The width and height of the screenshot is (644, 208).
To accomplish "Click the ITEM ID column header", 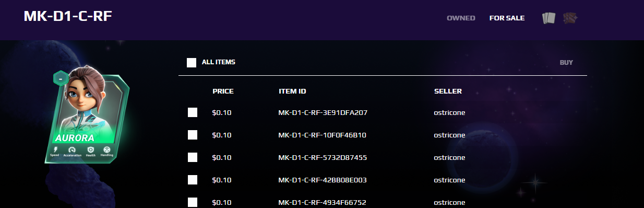I will click(x=292, y=91).
